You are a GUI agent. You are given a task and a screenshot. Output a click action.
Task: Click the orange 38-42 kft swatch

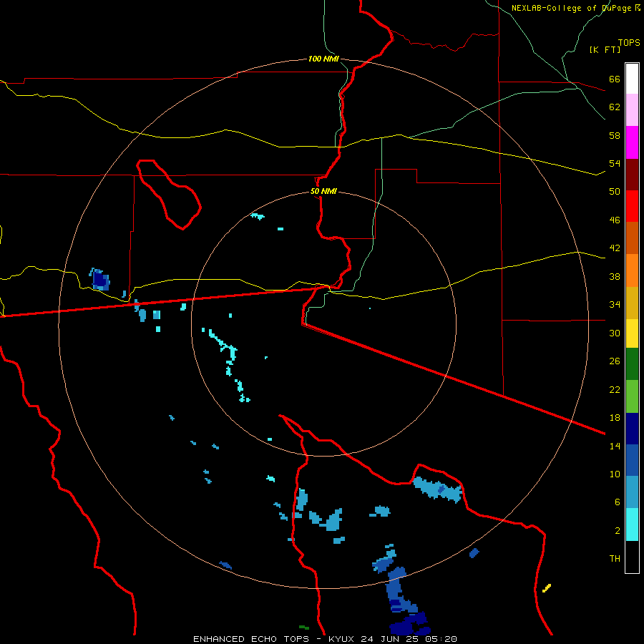coord(632,270)
